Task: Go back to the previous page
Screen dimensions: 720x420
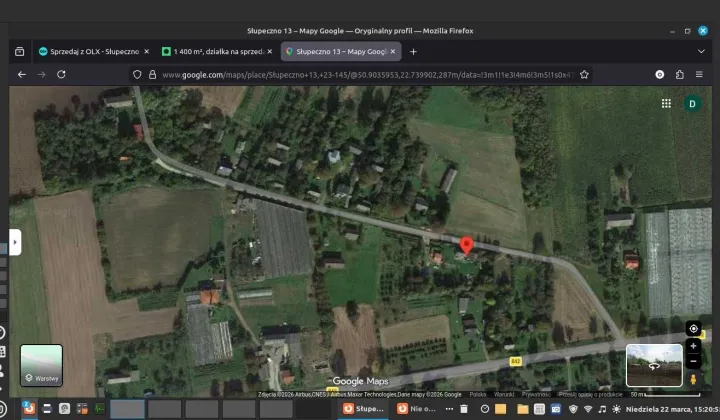Action: [22, 74]
